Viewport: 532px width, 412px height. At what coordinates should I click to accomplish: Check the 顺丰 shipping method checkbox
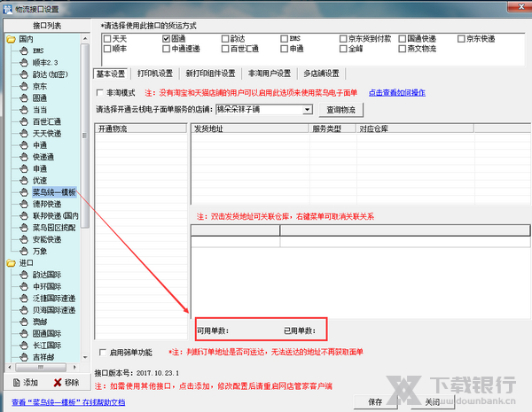coord(107,49)
